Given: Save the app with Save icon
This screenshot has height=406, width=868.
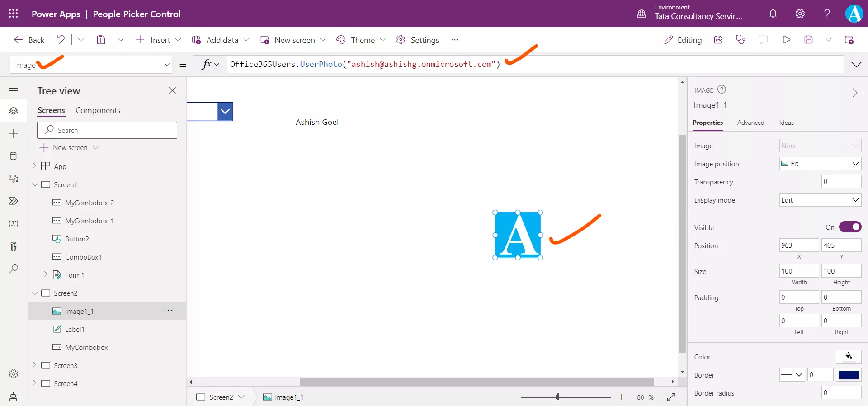Looking at the screenshot, I should click(809, 40).
